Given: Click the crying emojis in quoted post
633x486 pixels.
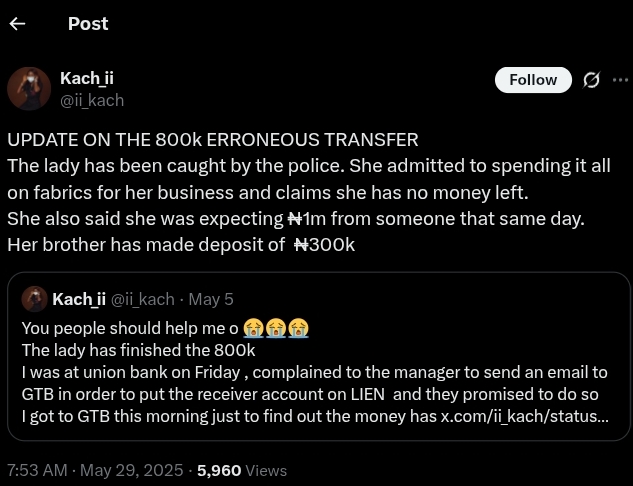Looking at the screenshot, I should [x=276, y=328].
